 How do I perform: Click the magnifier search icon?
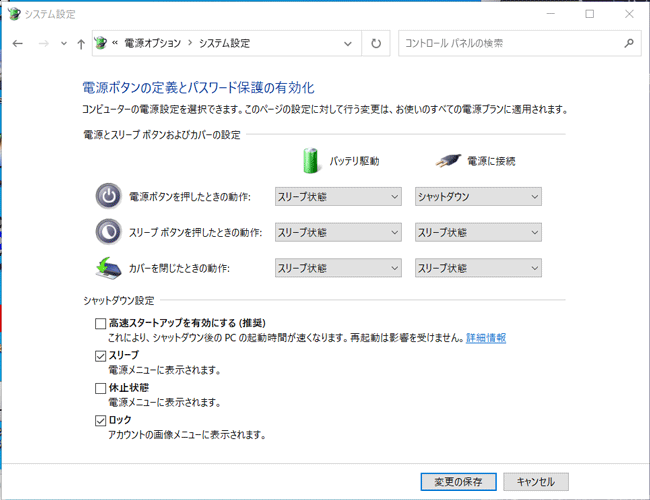point(629,43)
